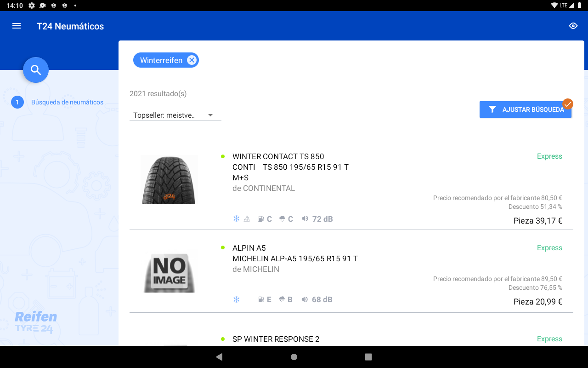
Task: Click fuel efficiency icon rated E
Action: [x=261, y=299]
